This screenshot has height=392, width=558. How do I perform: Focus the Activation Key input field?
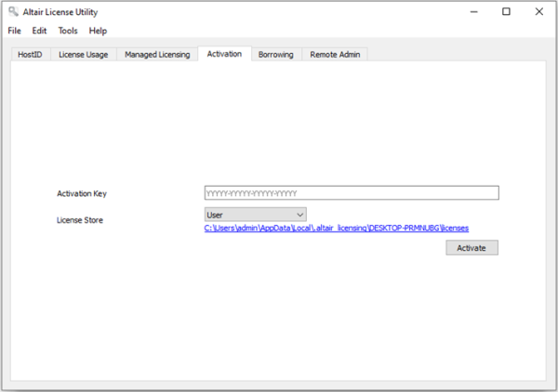352,193
